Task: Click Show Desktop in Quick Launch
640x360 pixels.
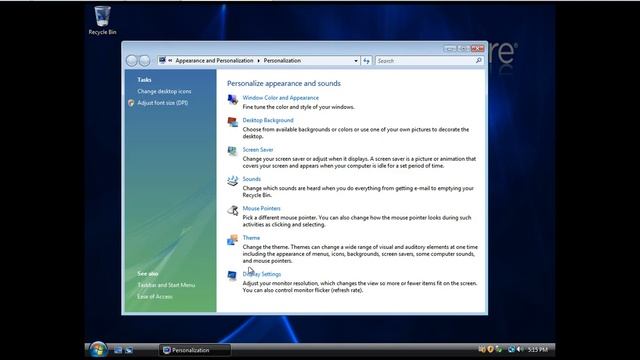Action: point(118,350)
